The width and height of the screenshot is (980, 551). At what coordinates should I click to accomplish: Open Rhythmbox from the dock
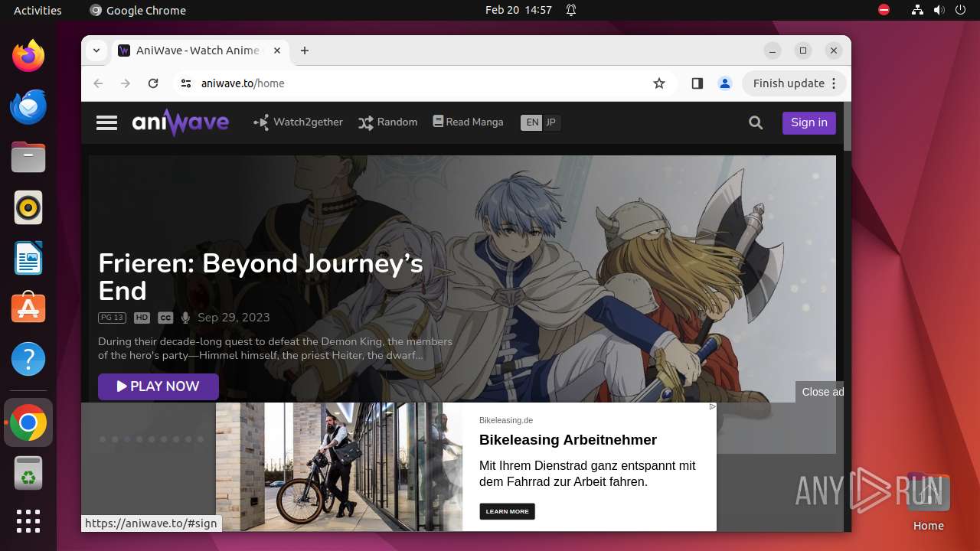(28, 207)
